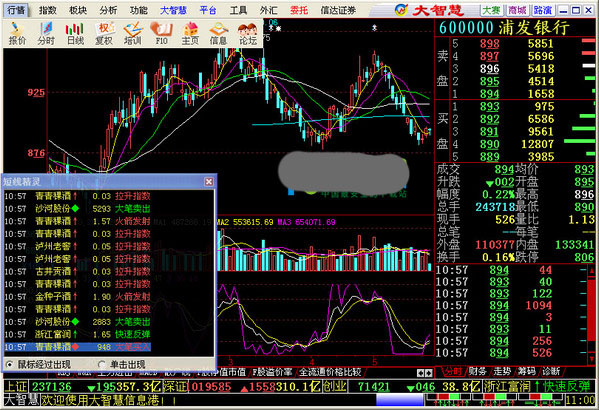This screenshot has width=599, height=410.
Task: Click up arrow of trade list scrollbar
Action: [x=592, y=271]
